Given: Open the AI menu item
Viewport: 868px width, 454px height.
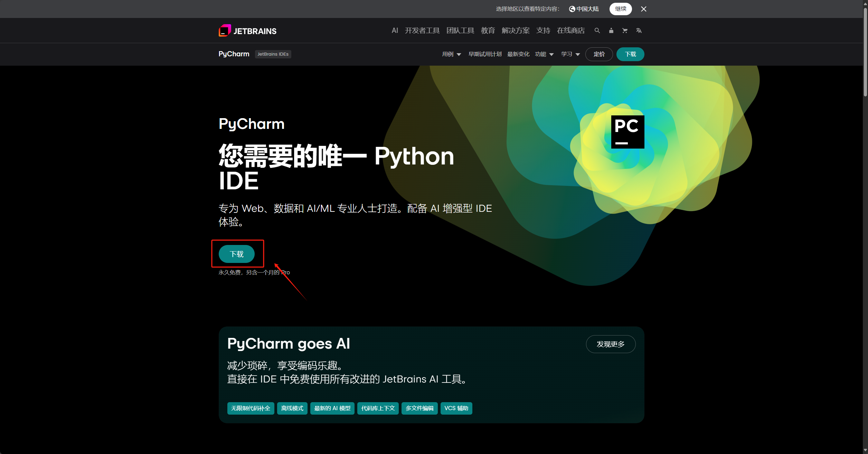Looking at the screenshot, I should point(394,30).
